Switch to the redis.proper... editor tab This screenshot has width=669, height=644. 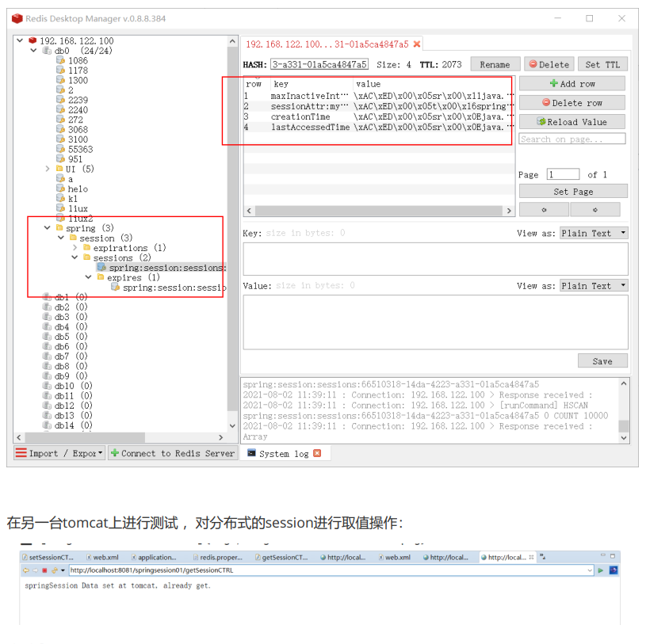(x=218, y=558)
